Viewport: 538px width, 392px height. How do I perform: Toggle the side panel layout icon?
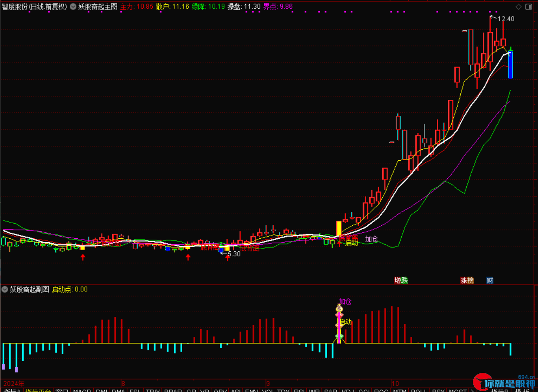click(528, 7)
